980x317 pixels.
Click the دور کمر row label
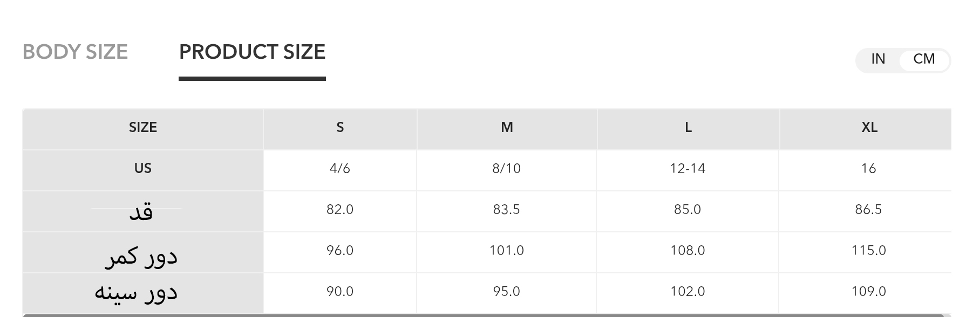pos(141,256)
